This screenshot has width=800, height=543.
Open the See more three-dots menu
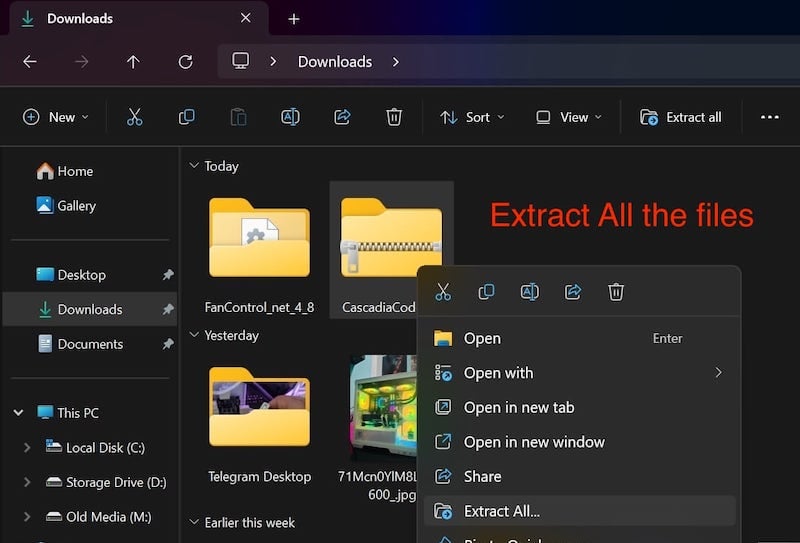769,117
